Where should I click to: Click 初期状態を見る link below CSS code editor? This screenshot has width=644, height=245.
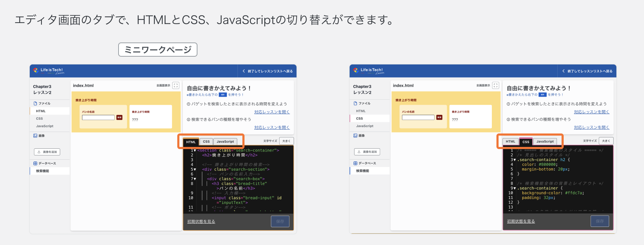(x=521, y=221)
